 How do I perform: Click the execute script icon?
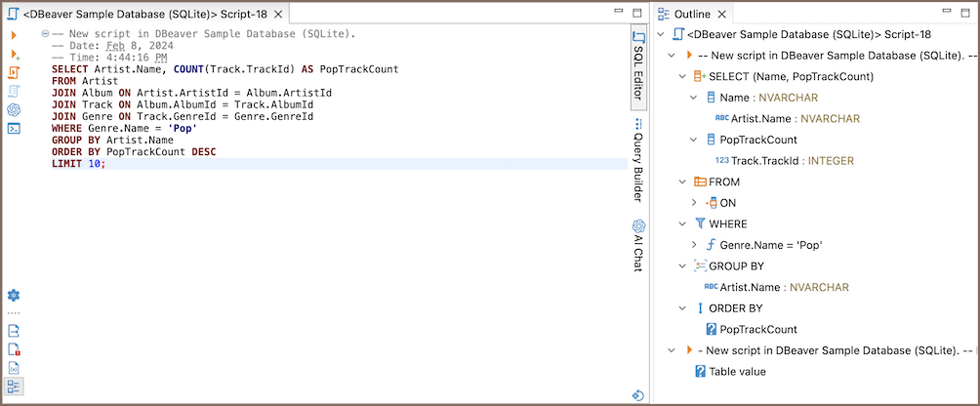(14, 72)
